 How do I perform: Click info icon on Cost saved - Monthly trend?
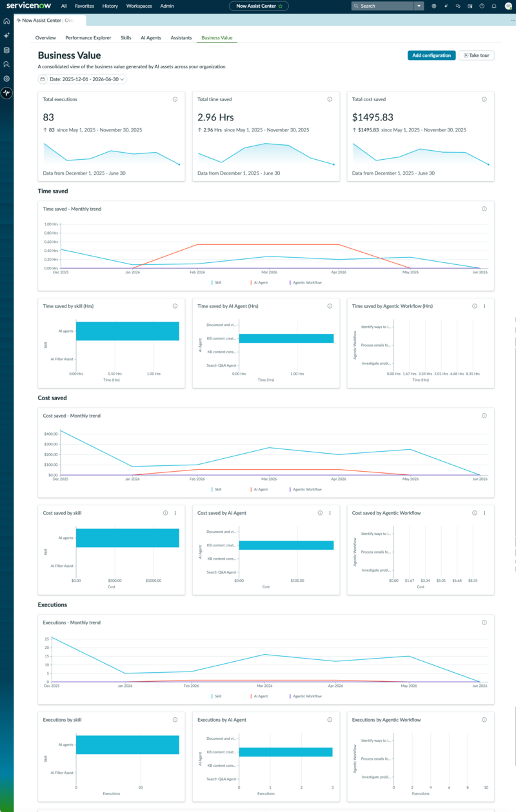click(484, 416)
